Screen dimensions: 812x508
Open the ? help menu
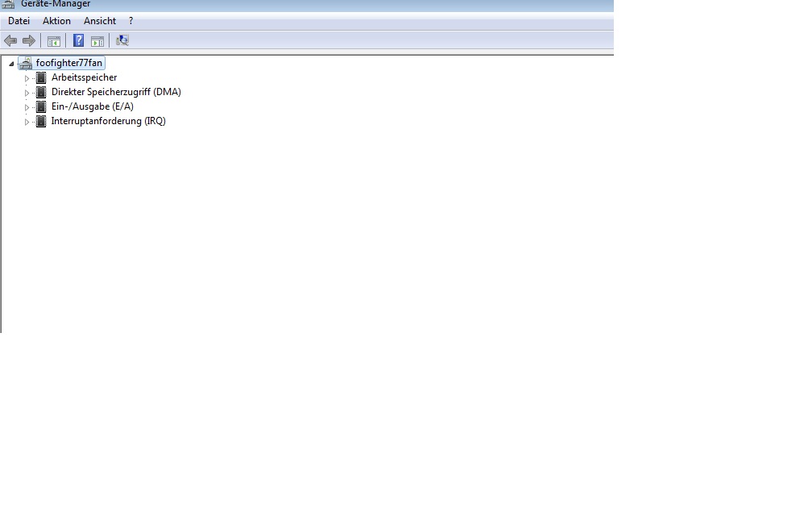131,21
